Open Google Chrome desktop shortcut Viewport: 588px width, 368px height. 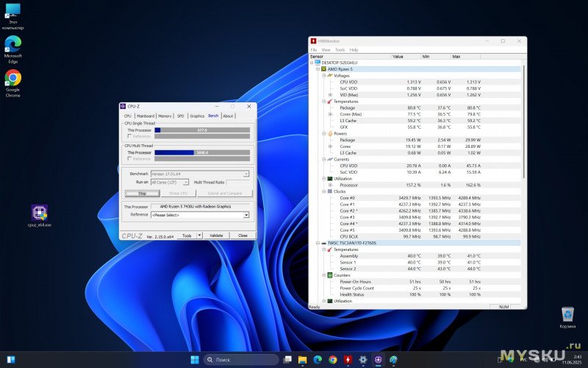12,83
